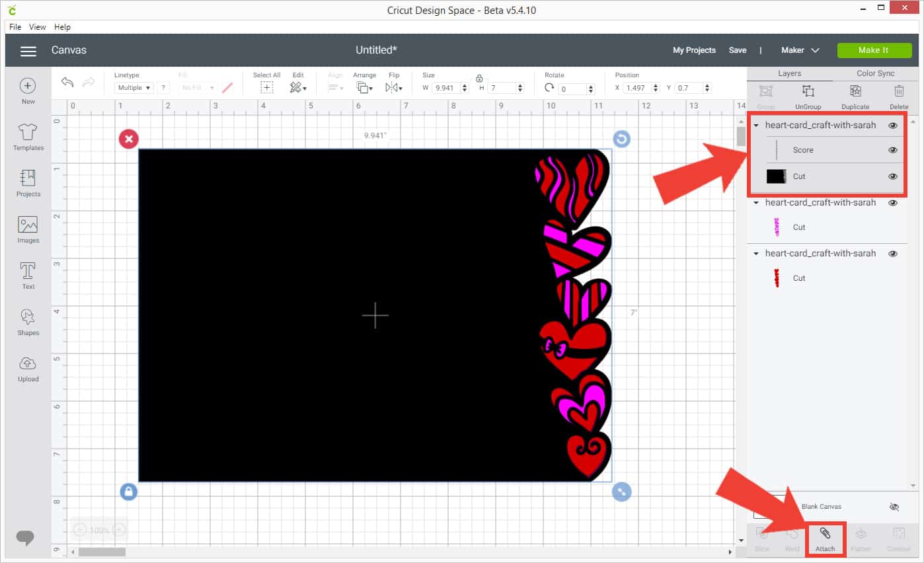Click the lock handle on selection
The width and height of the screenshot is (924, 563).
tap(128, 492)
